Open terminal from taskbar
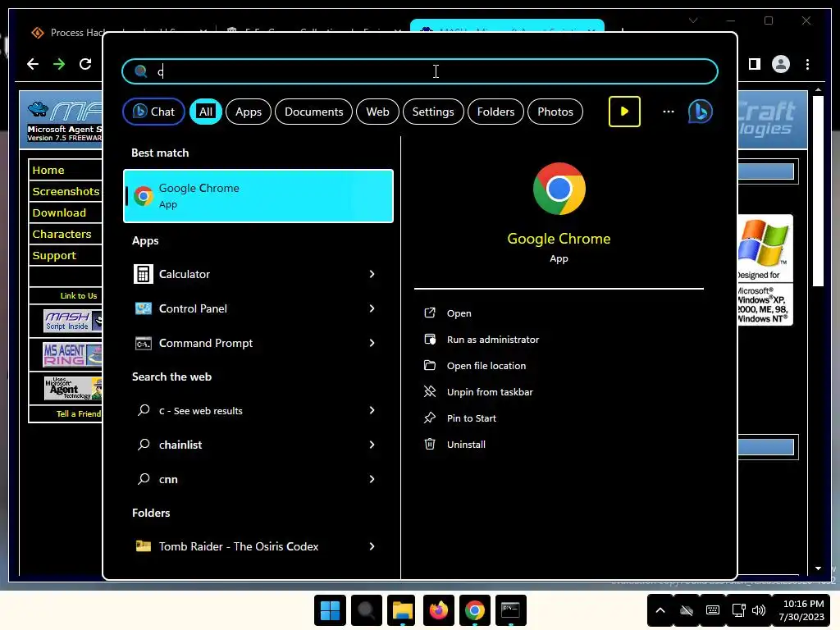 [510, 610]
